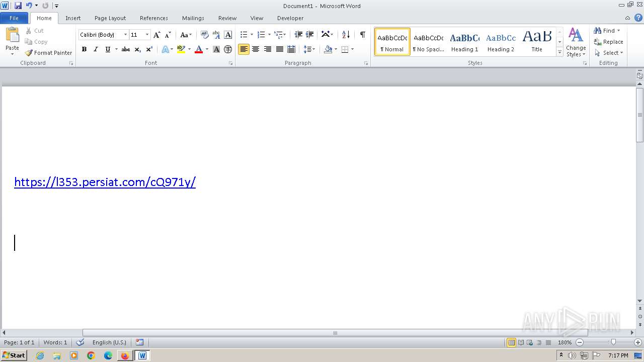
Task: Apply yellow text highlight color
Action: tap(181, 49)
